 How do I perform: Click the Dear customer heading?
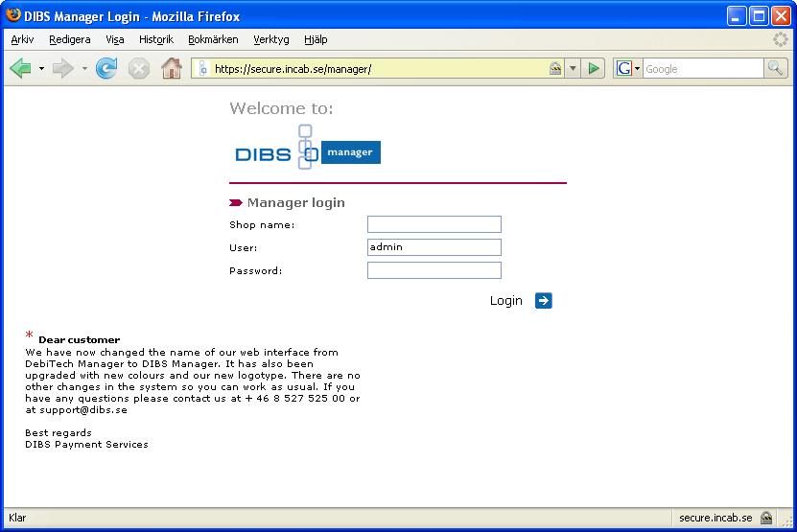tap(80, 339)
